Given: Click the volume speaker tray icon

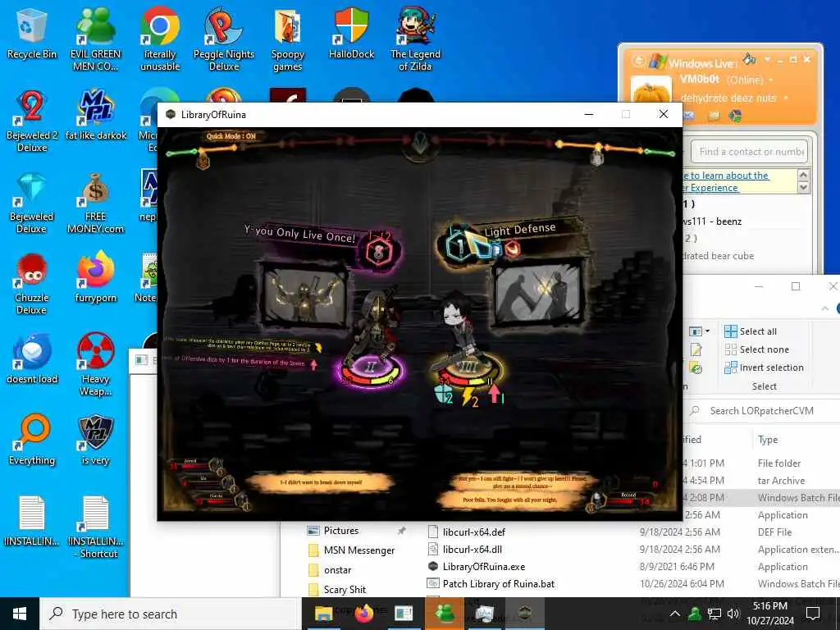Looking at the screenshot, I should pos(733,614).
